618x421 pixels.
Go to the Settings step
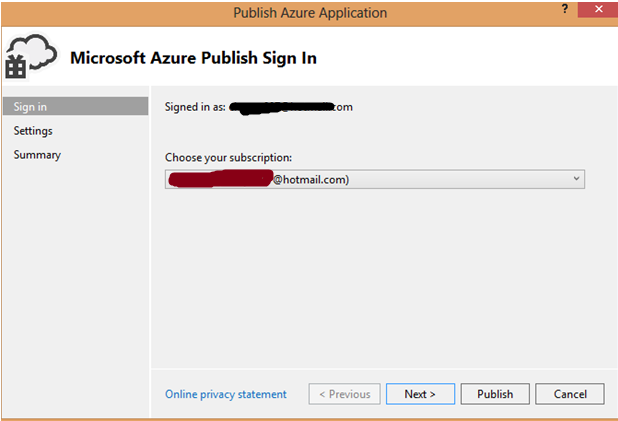point(34,131)
